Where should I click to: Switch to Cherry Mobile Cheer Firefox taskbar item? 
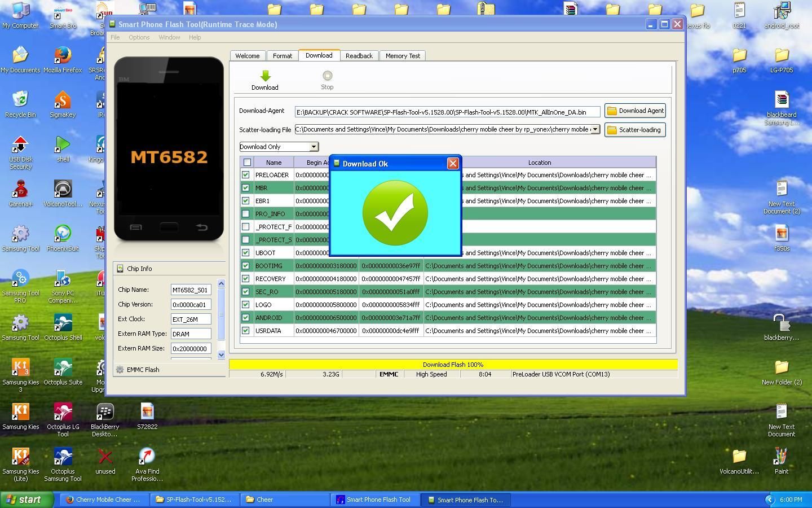pyautogui.click(x=105, y=500)
